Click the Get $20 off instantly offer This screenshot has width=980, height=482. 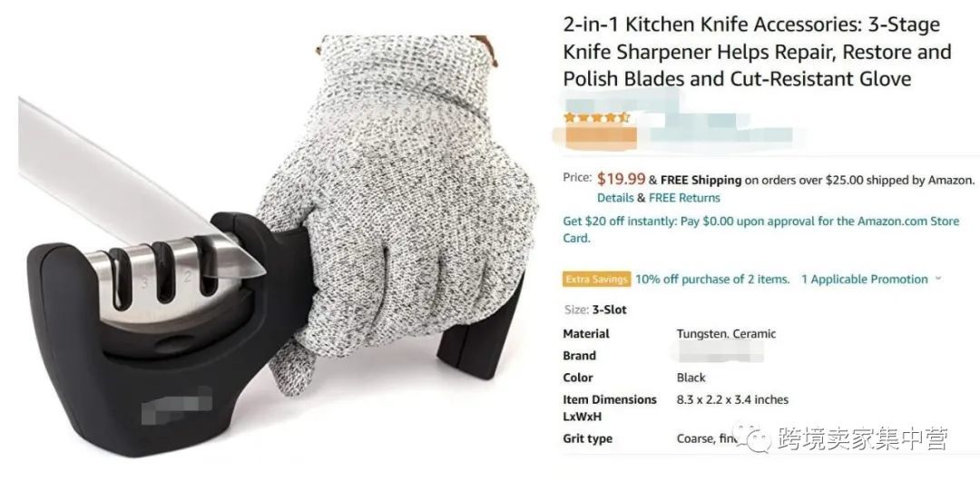click(760, 230)
